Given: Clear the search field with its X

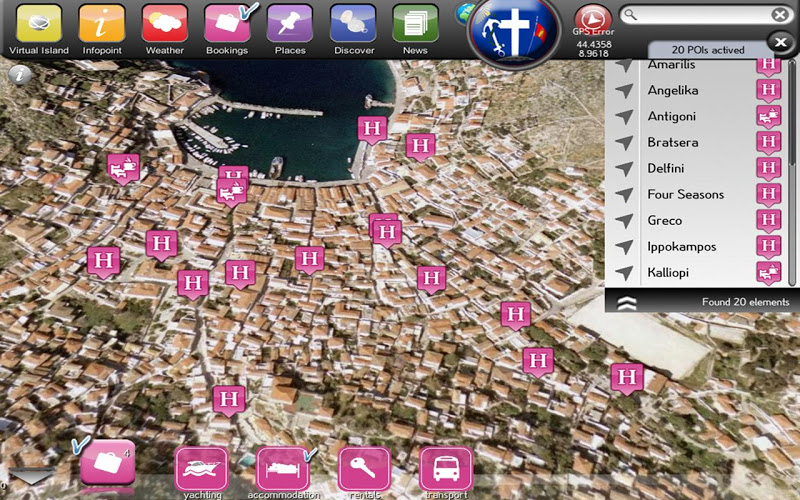Looking at the screenshot, I should point(780,15).
